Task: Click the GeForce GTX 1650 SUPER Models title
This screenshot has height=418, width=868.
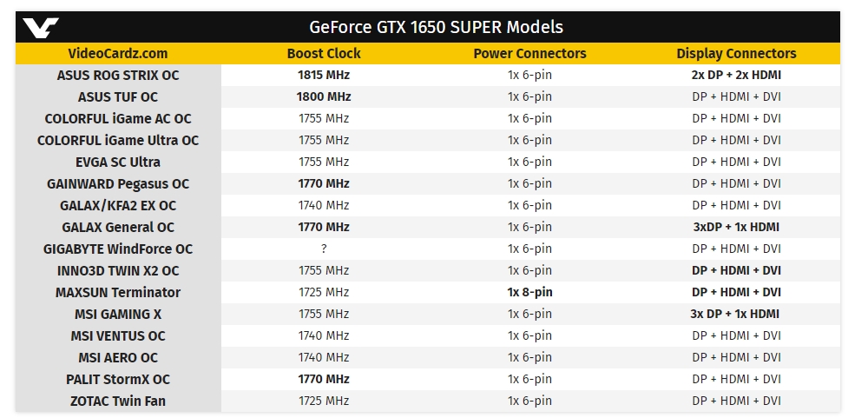Action: pos(436,28)
